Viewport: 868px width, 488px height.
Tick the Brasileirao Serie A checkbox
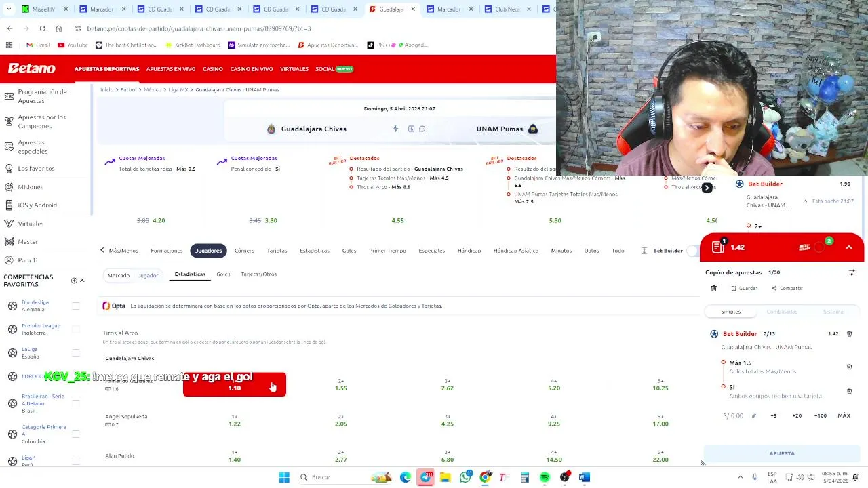(x=76, y=403)
